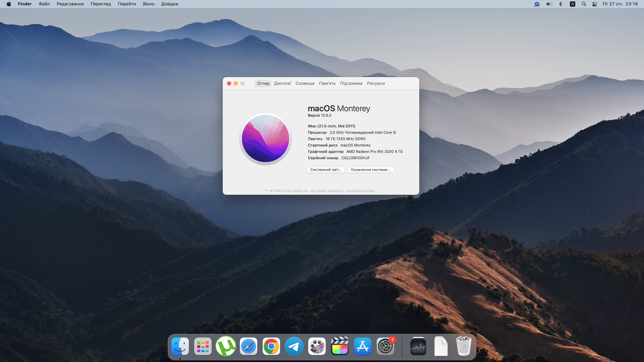
Task: Click the Bluetooth menu bar icon
Action: (x=560, y=4)
